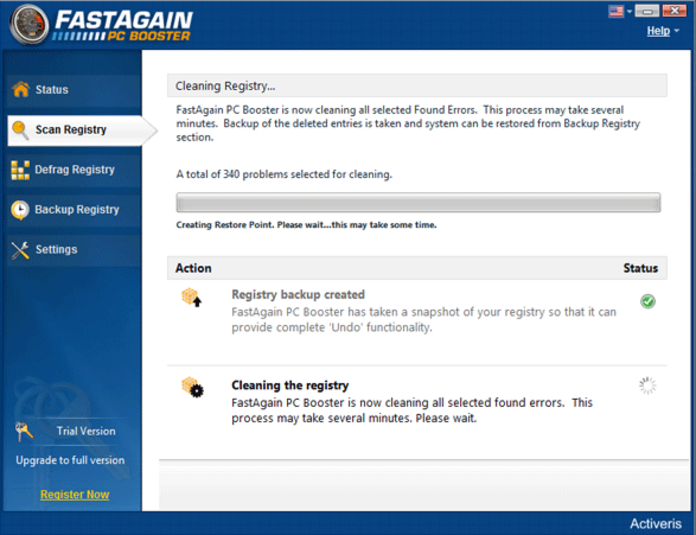Expand the Help dropdown arrow

tap(677, 32)
